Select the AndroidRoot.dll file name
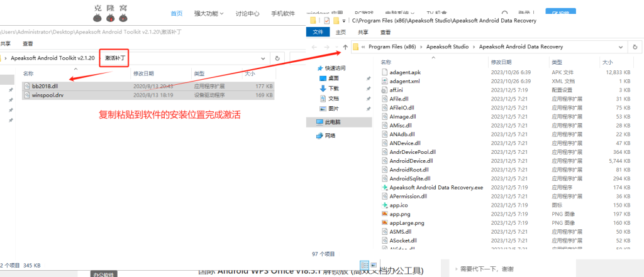Image resolution: width=644 pixels, height=277 pixels. [409, 170]
